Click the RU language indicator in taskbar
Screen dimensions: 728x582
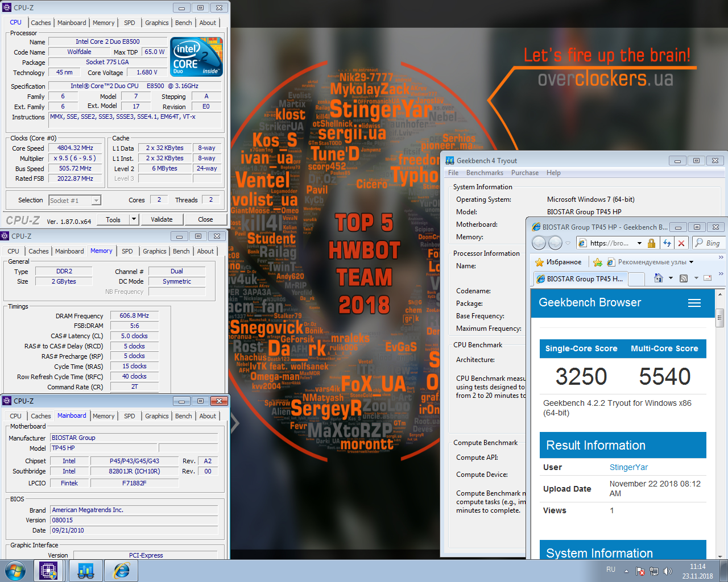click(x=611, y=569)
